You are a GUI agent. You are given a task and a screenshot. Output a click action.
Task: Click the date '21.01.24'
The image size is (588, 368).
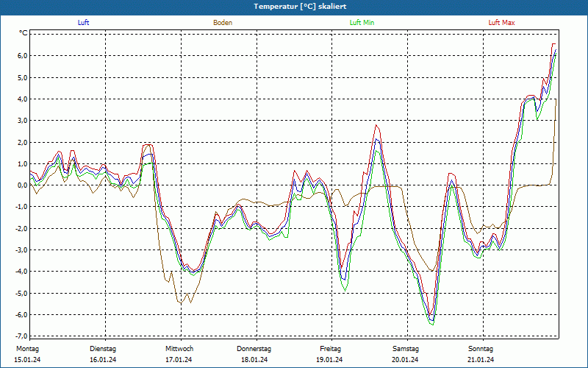pyautogui.click(x=481, y=360)
